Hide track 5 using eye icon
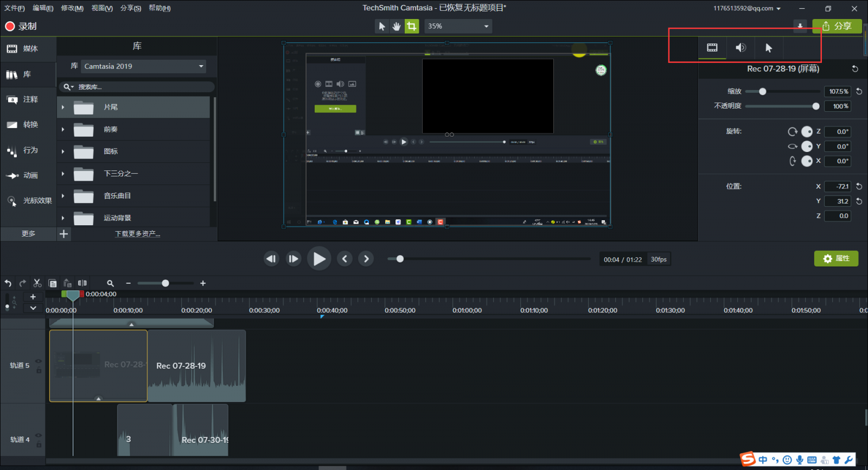 (39, 361)
